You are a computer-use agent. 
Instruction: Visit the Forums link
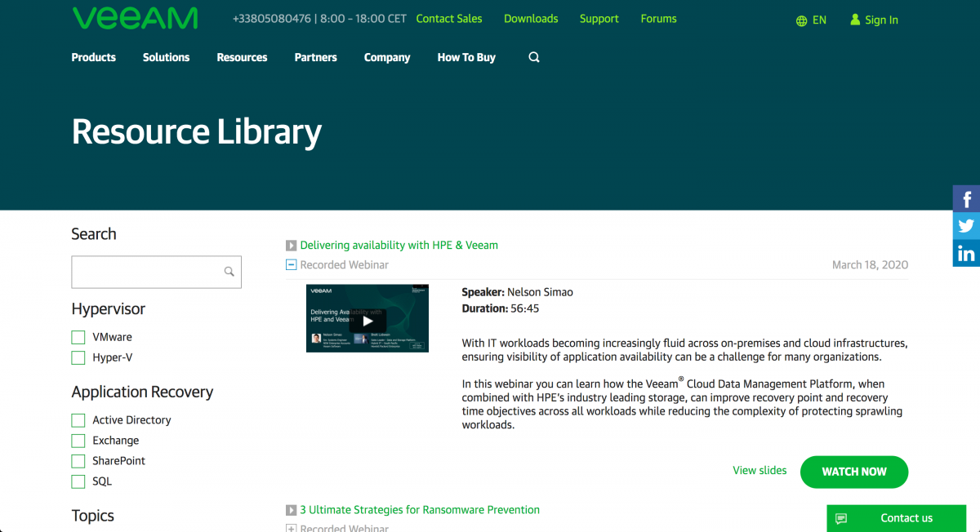pos(659,19)
